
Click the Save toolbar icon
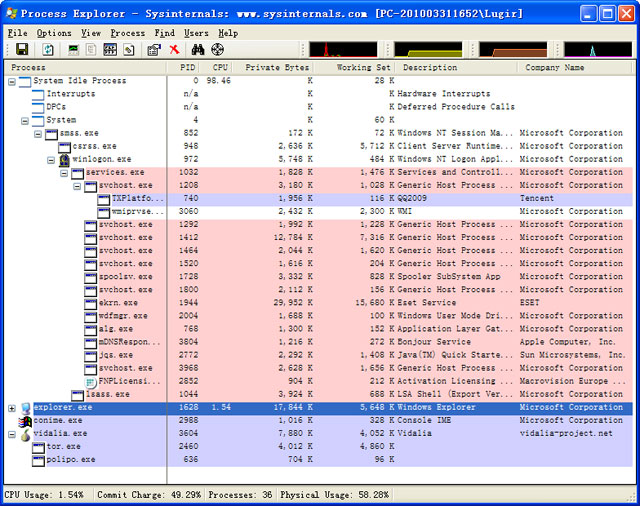pyautogui.click(x=22, y=49)
